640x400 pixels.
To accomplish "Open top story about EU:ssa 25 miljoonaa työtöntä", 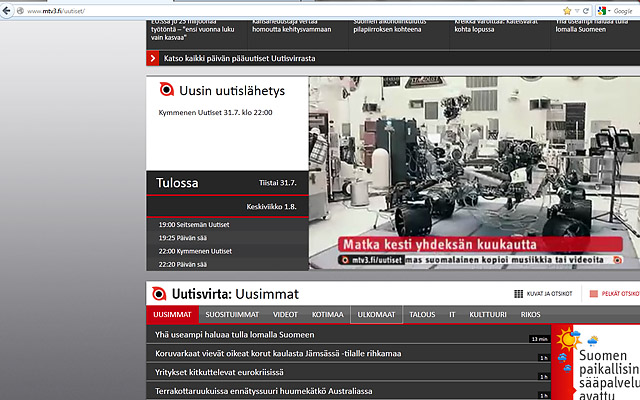I will tap(193, 29).
